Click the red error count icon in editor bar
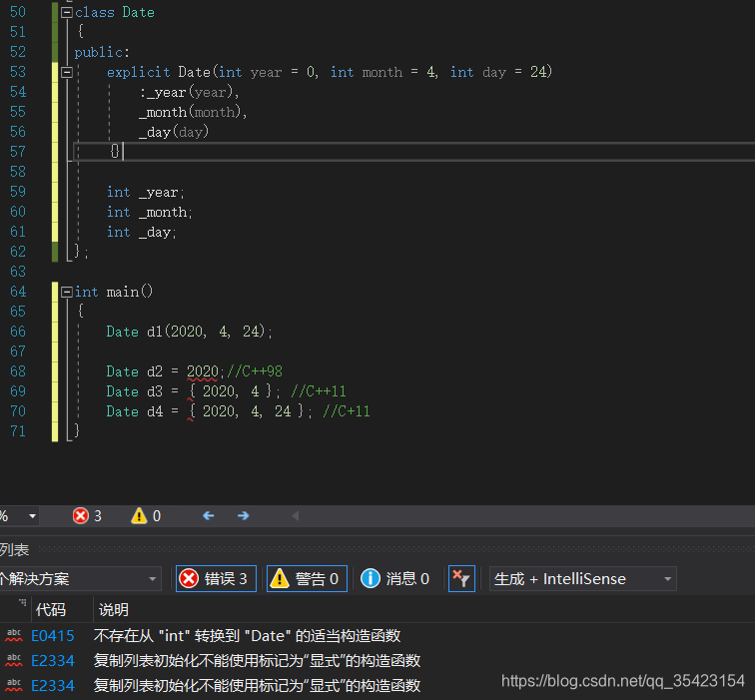This screenshot has width=755, height=700. (x=81, y=516)
